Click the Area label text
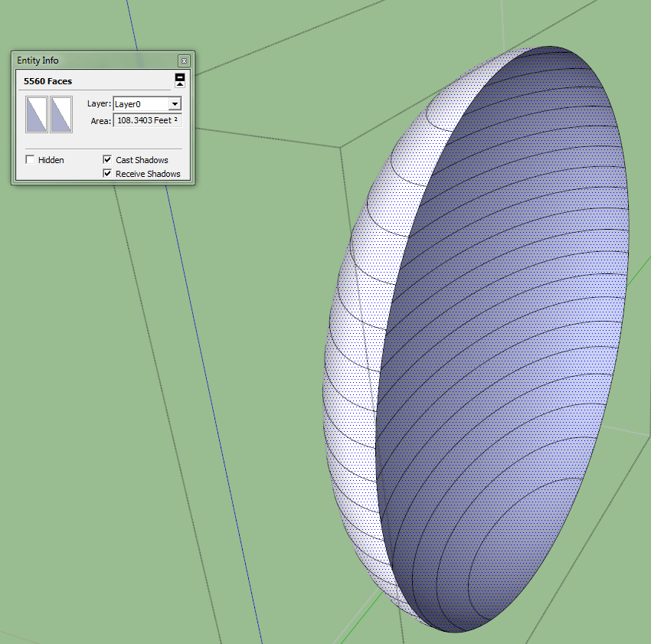Screen dimensions: 651x644 tap(100, 121)
